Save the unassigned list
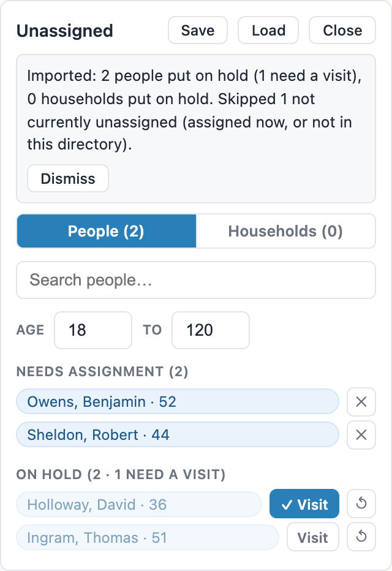This screenshot has width=392, height=571. click(198, 30)
